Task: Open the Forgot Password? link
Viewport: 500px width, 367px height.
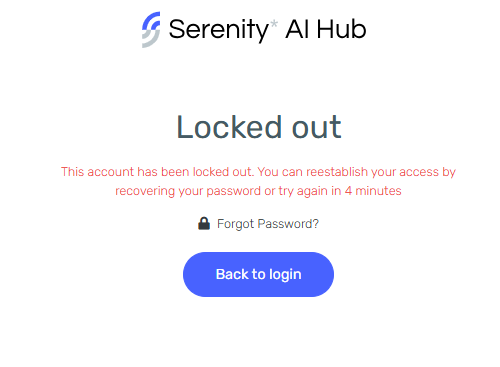Action: click(x=268, y=224)
